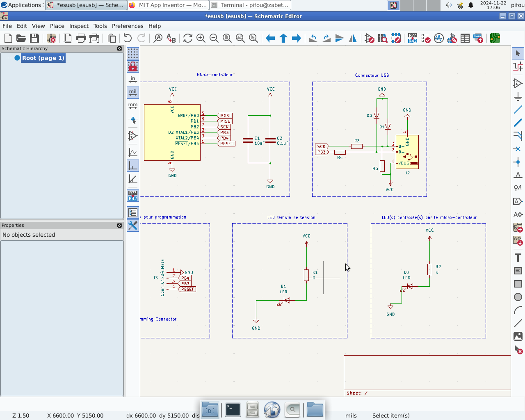Select the Add Junction tool
Viewport: 525px width, 420px height.
click(518, 162)
